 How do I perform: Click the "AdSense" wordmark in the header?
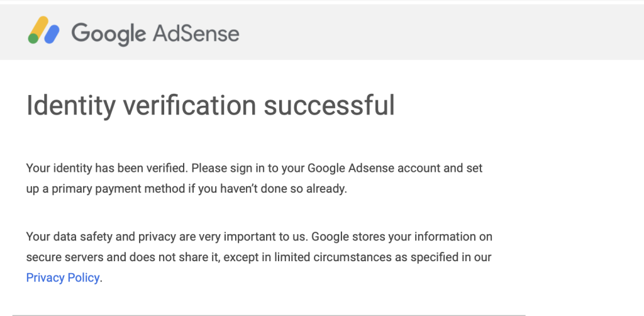196,33
